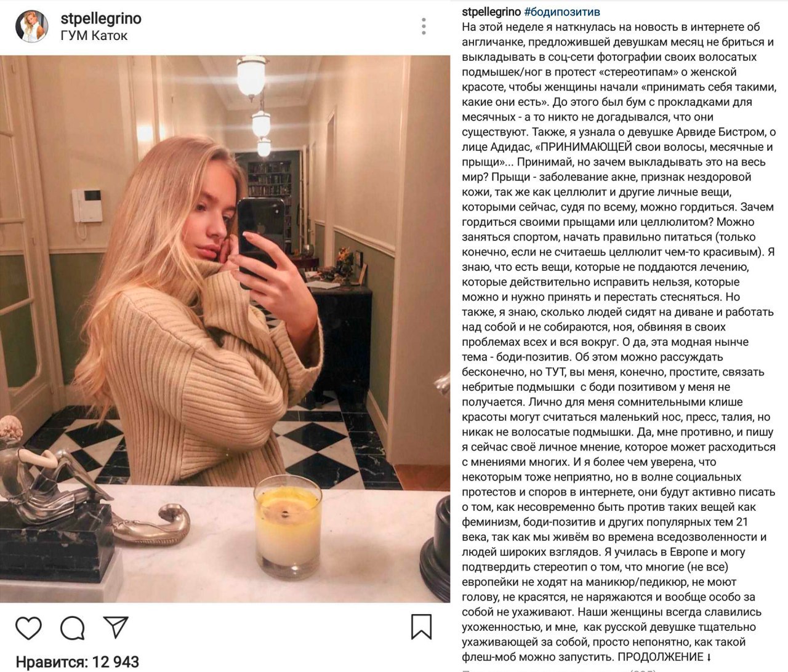This screenshot has width=788, height=672.
Task: Open the ГУМ Каток location page
Action: 94,36
